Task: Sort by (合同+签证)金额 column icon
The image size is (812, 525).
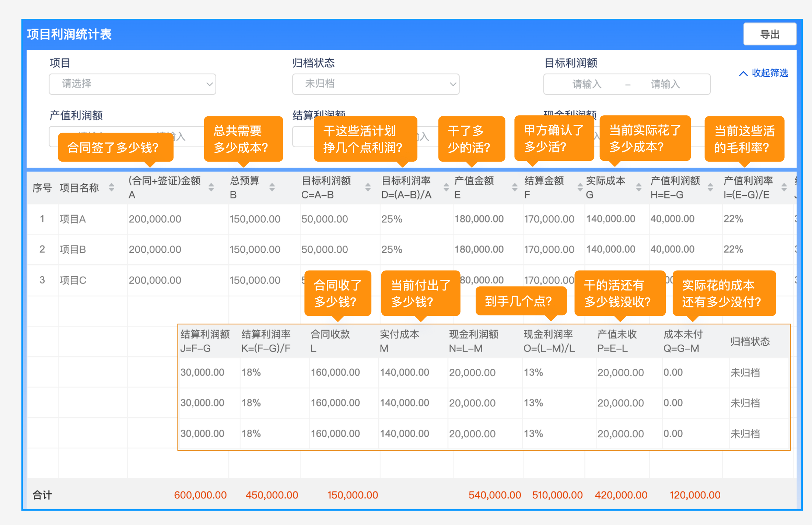Action: click(x=211, y=187)
